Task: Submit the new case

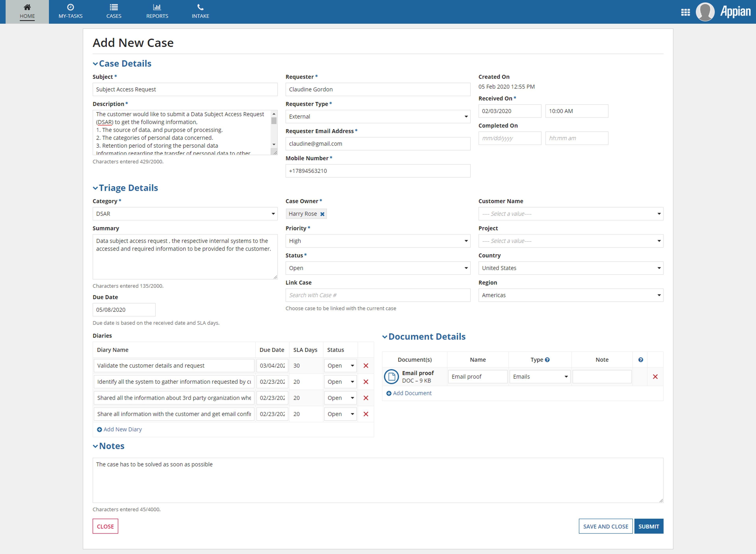Action: click(649, 526)
